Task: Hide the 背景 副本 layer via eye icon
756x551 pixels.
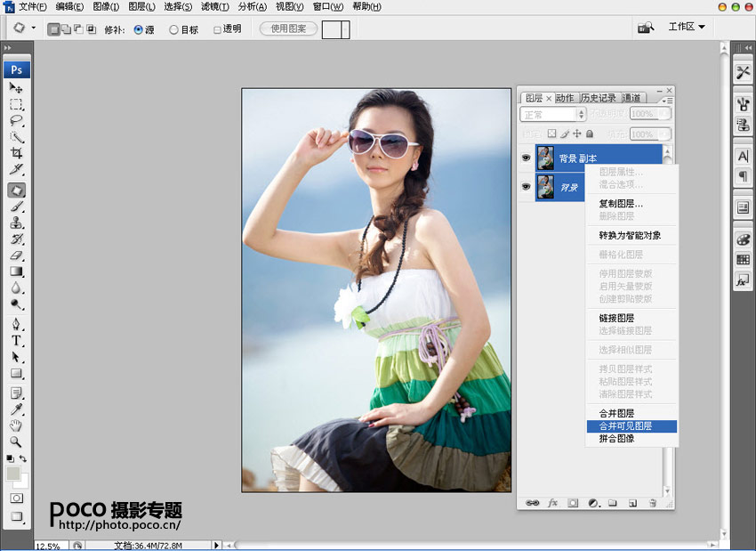Action: coord(526,158)
